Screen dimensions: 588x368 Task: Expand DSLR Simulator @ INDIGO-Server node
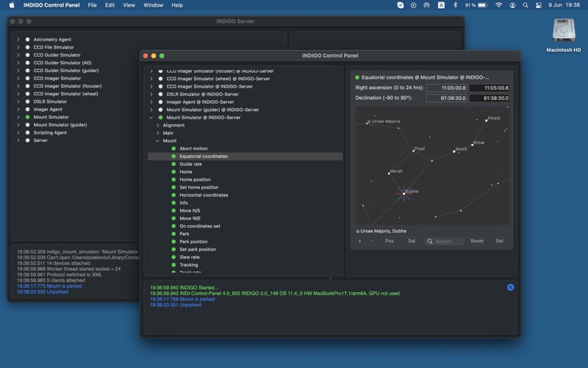pos(151,94)
